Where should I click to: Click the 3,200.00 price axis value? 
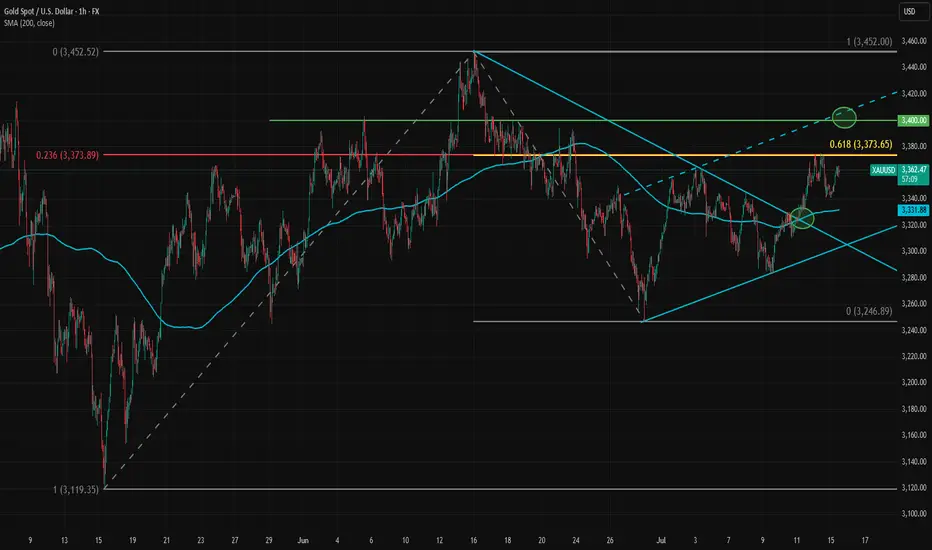[914, 382]
